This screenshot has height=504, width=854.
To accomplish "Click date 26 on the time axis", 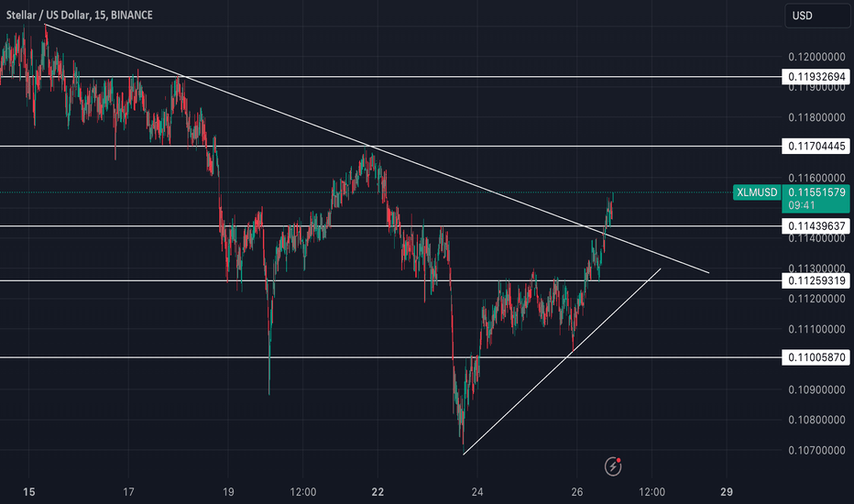I will pos(576,492).
